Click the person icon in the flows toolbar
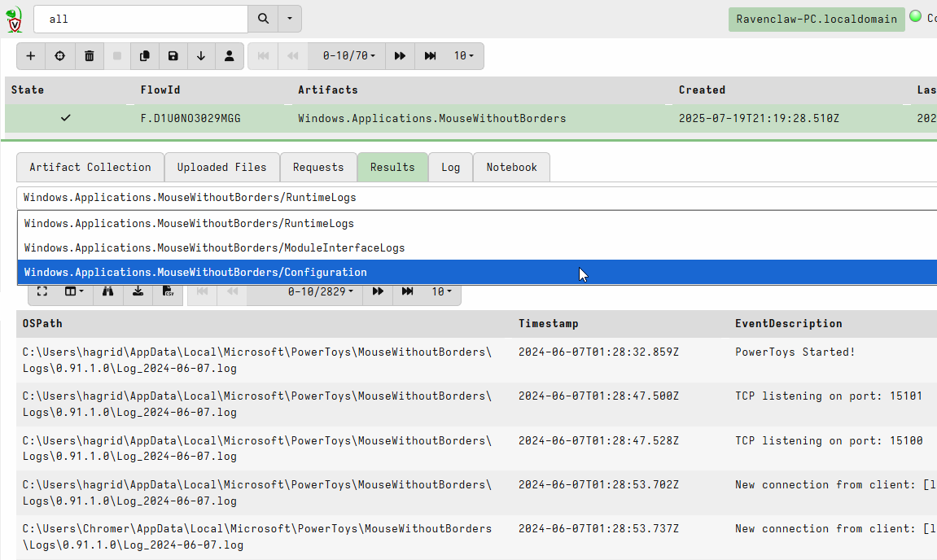The image size is (937, 560). pyautogui.click(x=229, y=56)
